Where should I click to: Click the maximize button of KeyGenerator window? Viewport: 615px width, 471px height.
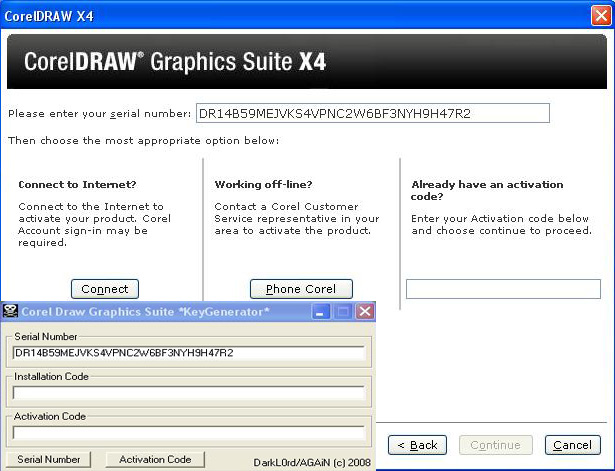tap(343, 312)
